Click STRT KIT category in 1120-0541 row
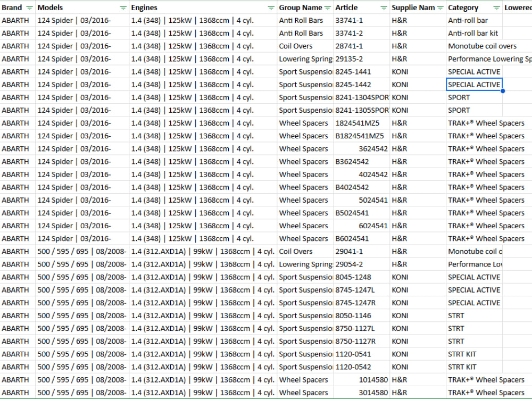 (474, 354)
